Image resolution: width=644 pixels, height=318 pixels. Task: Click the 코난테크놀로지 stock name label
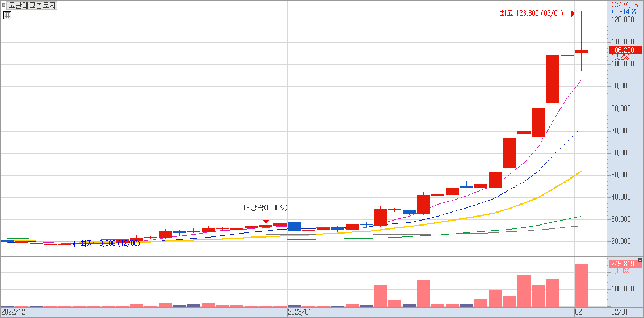pos(32,6)
